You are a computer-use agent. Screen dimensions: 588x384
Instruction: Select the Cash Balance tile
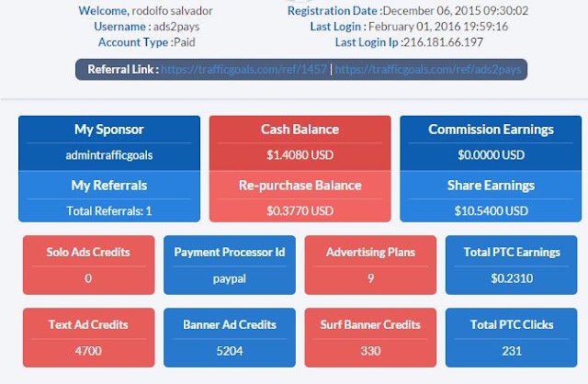pos(300,143)
